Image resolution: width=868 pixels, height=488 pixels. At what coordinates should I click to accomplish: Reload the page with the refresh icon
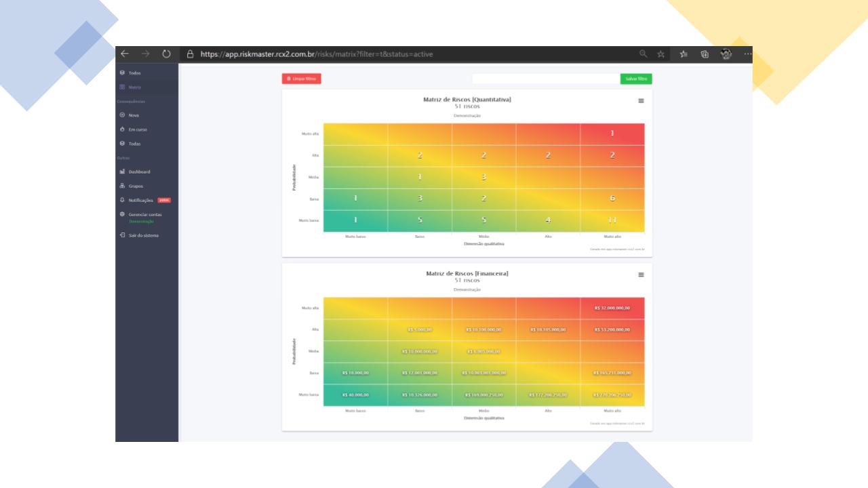(x=166, y=54)
